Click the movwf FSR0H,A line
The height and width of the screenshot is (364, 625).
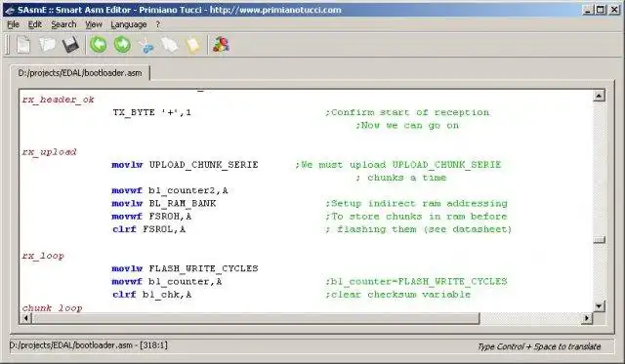pyautogui.click(x=151, y=217)
